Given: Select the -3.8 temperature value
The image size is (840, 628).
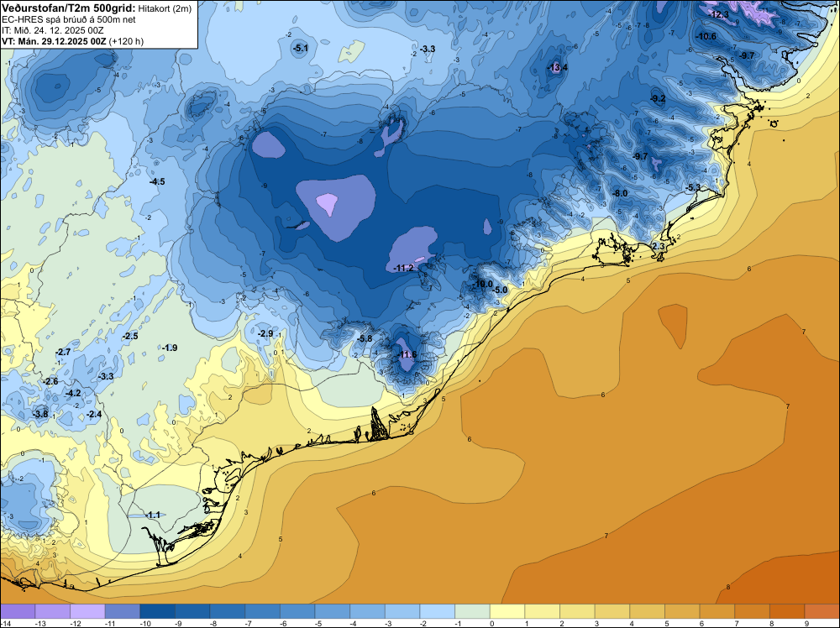Looking at the screenshot, I should (40, 414).
